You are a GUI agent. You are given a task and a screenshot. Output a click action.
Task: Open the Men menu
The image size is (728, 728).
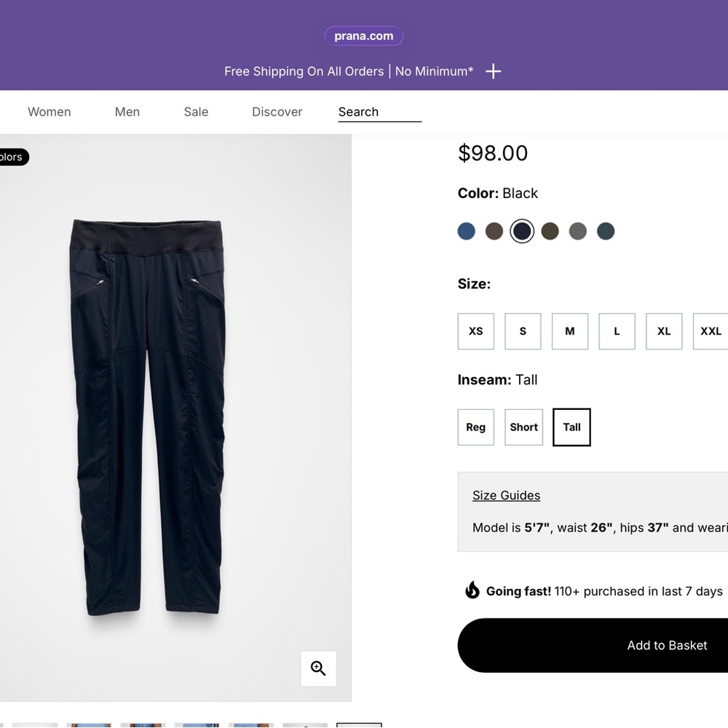click(x=127, y=112)
